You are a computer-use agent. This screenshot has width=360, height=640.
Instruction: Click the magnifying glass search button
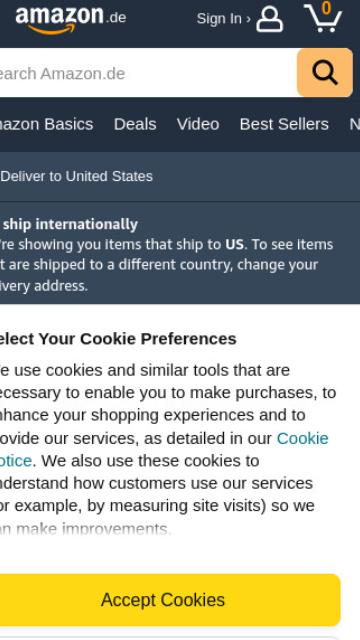pyautogui.click(x=325, y=73)
